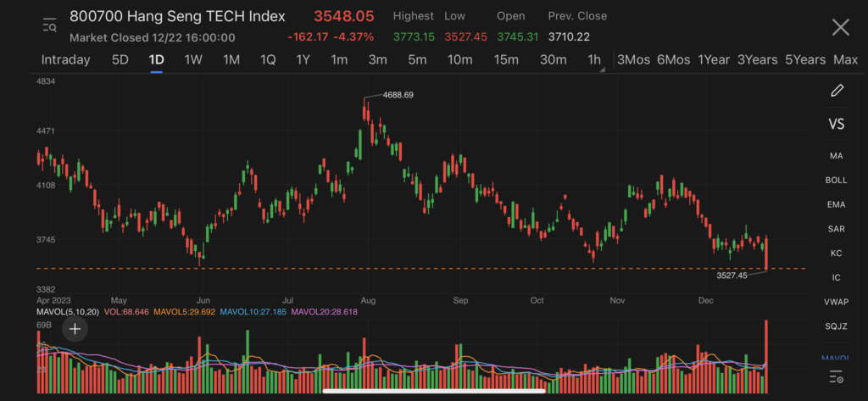Open indicator settings icon at bottom right
Image resolution: width=868 pixels, height=401 pixels.
point(837,377)
